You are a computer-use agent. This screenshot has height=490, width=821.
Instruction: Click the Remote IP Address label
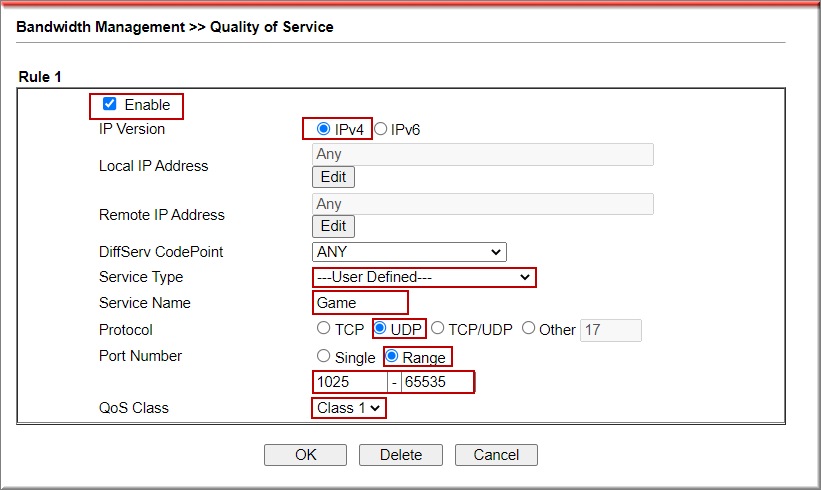point(162,215)
